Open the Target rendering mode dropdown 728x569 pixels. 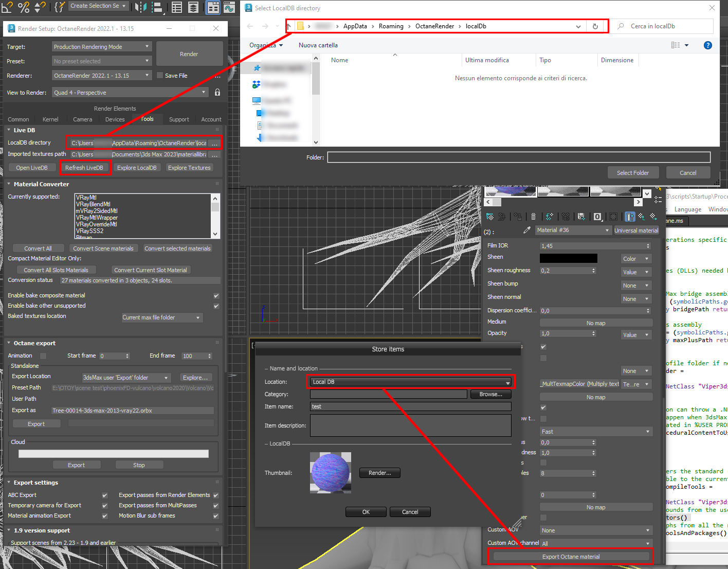[x=102, y=47]
